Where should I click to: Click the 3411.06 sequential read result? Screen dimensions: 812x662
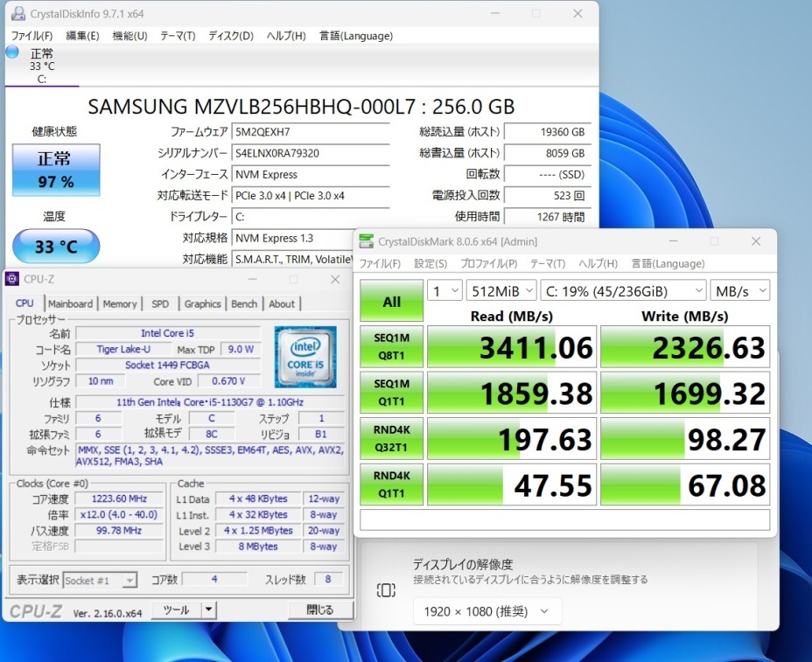[x=512, y=347]
